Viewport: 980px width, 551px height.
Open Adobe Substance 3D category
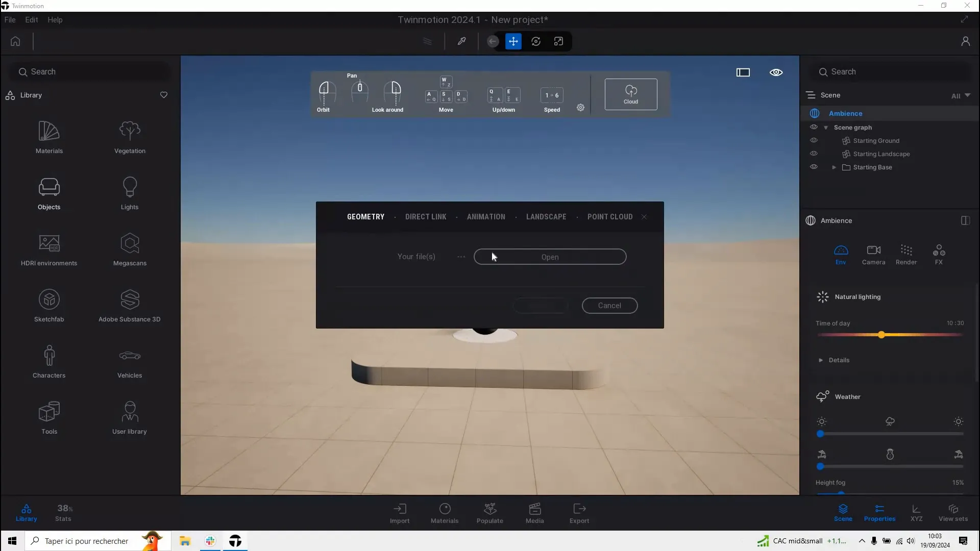[130, 306]
